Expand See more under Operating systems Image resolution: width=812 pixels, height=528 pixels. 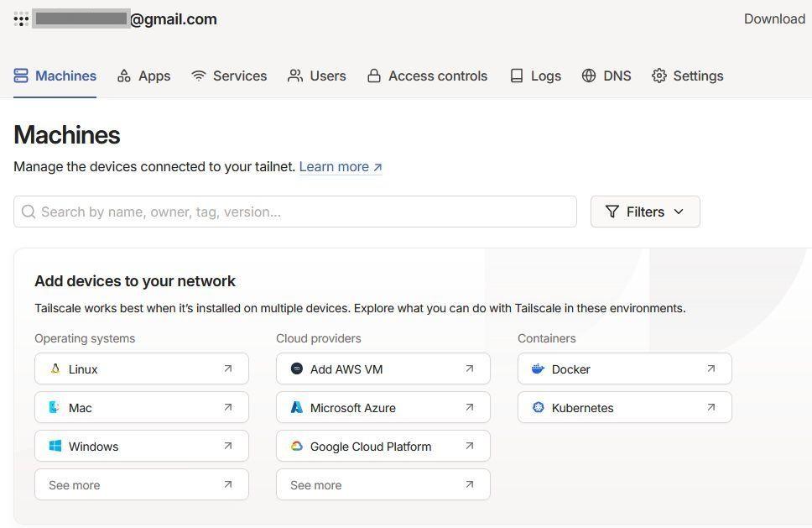coord(141,484)
